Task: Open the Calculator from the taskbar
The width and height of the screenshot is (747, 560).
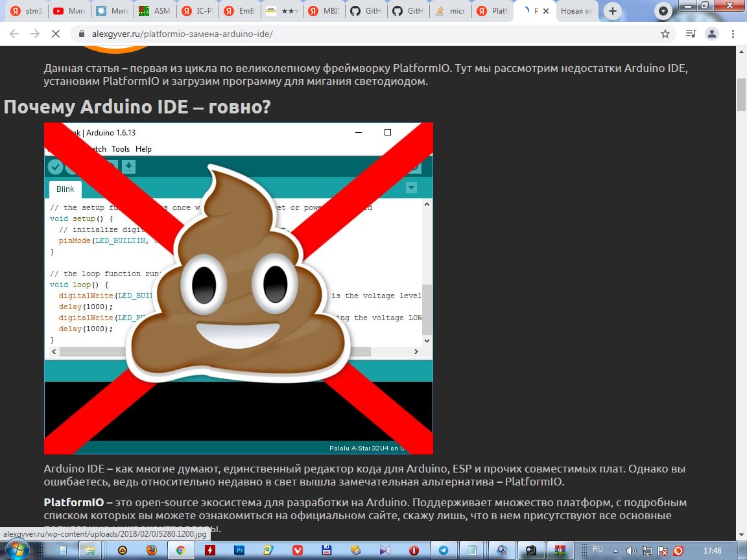Action: coord(63,550)
